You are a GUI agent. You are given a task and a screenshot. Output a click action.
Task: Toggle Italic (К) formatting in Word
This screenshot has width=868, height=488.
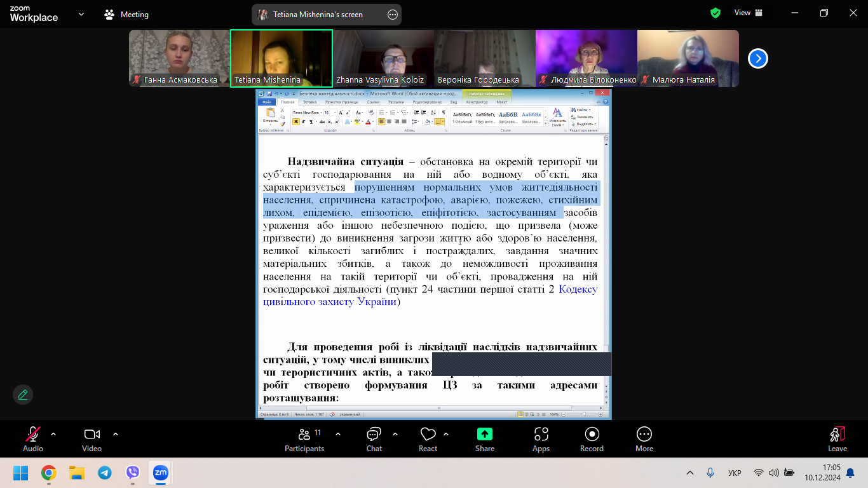pos(303,121)
